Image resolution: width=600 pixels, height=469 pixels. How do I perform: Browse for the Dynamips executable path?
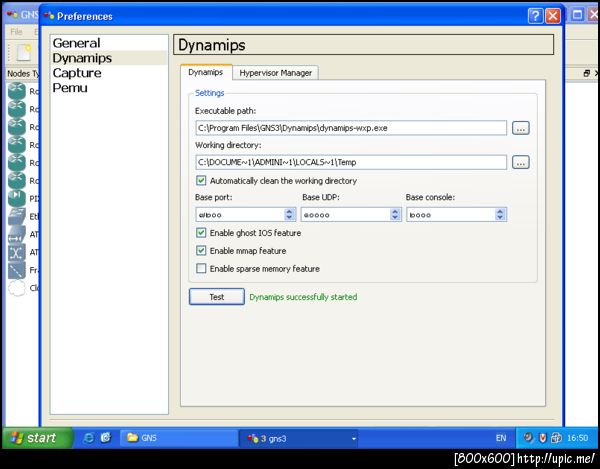click(520, 128)
